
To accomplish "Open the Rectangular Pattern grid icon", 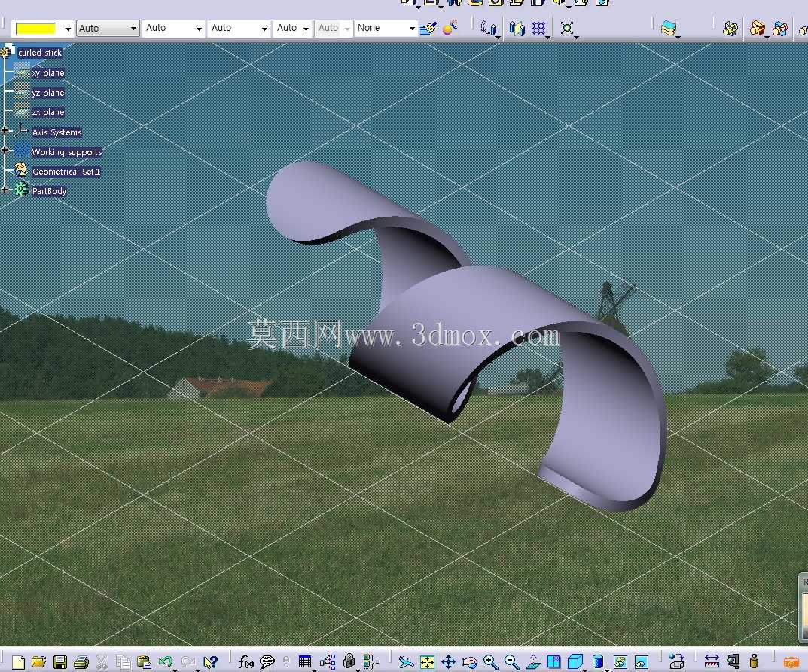I will [539, 28].
